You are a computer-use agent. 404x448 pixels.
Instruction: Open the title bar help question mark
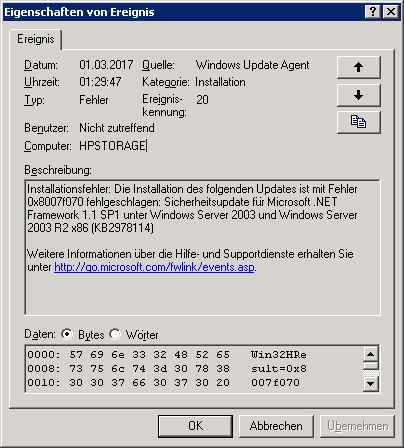coord(373,12)
